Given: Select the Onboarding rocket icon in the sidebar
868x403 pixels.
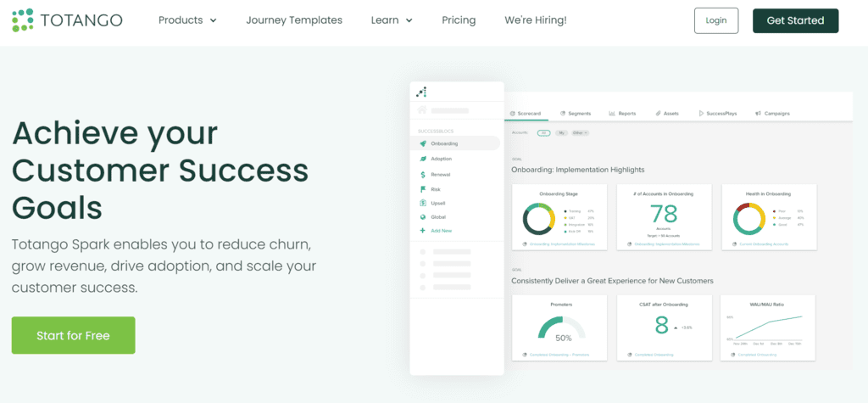Looking at the screenshot, I should (423, 143).
